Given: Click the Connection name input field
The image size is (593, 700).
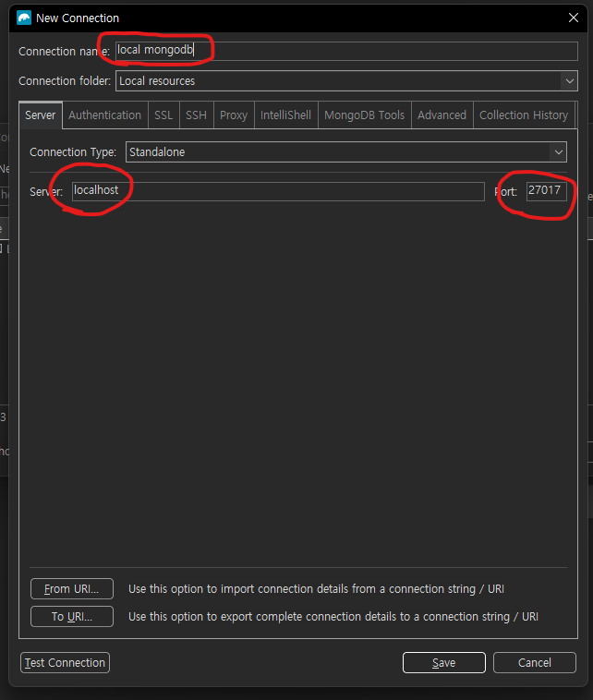Looking at the screenshot, I should 346,51.
